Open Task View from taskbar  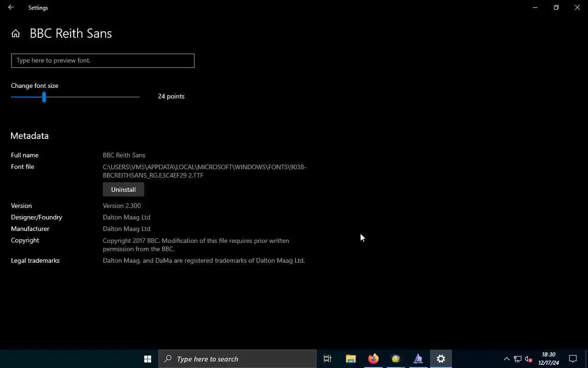click(328, 359)
